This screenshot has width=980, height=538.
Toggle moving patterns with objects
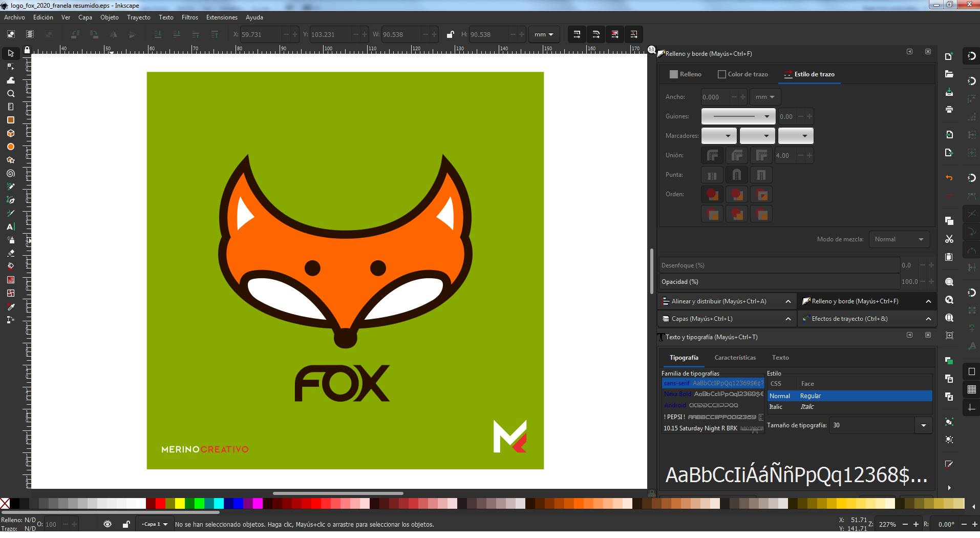634,34
